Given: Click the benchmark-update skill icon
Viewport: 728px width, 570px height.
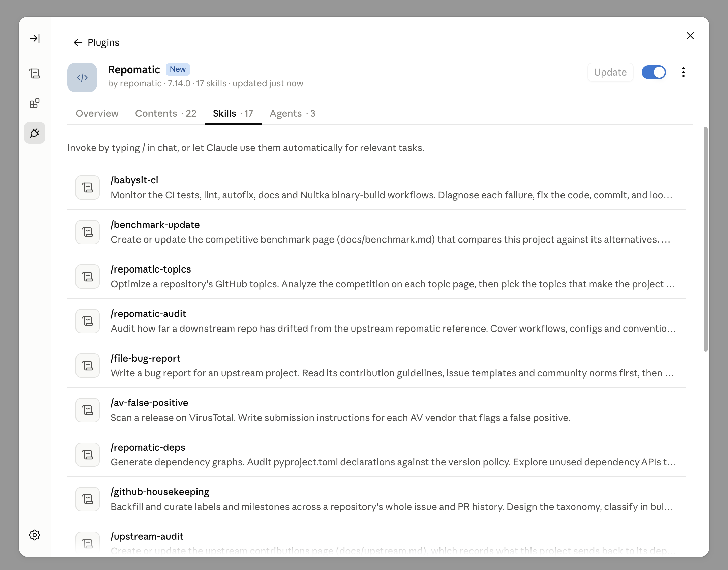Looking at the screenshot, I should click(x=88, y=232).
